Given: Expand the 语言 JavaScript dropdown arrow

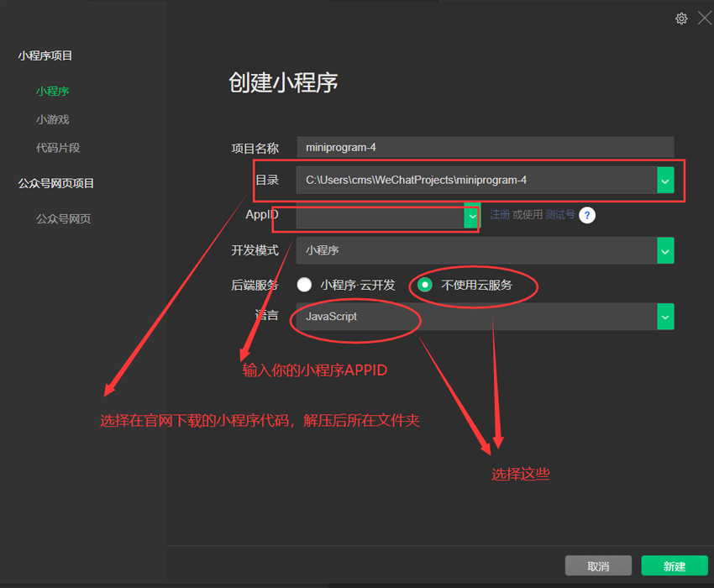Looking at the screenshot, I should click(665, 317).
